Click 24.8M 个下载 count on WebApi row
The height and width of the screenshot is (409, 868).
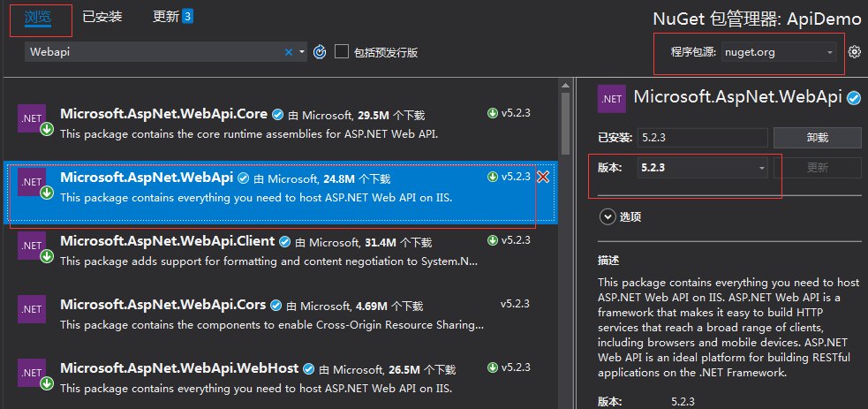pos(355,178)
